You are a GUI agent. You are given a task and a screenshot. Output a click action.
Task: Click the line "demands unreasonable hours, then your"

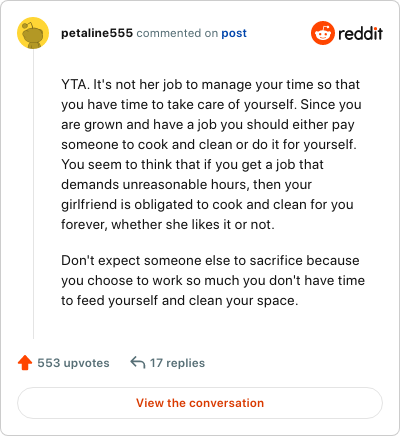pyautogui.click(x=186, y=184)
